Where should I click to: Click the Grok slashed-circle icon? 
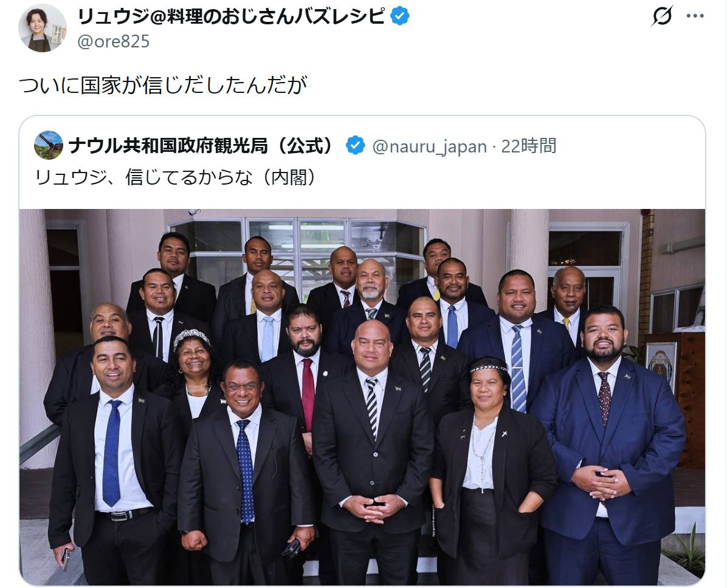click(661, 16)
